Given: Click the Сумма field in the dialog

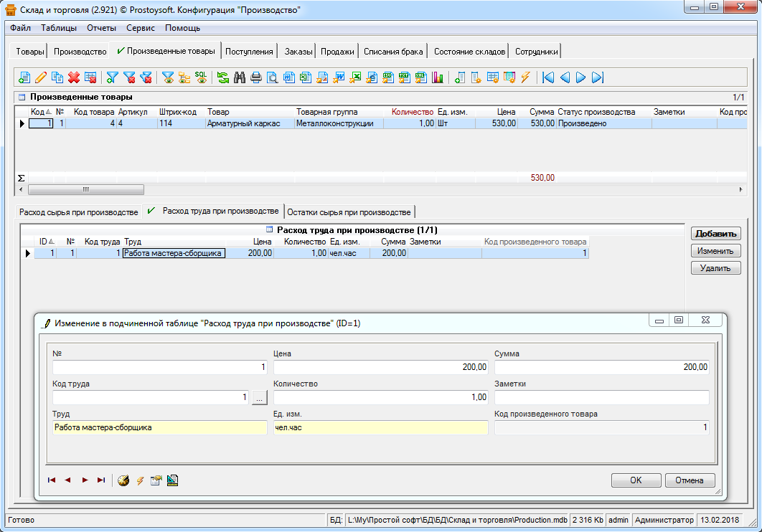Looking at the screenshot, I should click(x=601, y=367).
